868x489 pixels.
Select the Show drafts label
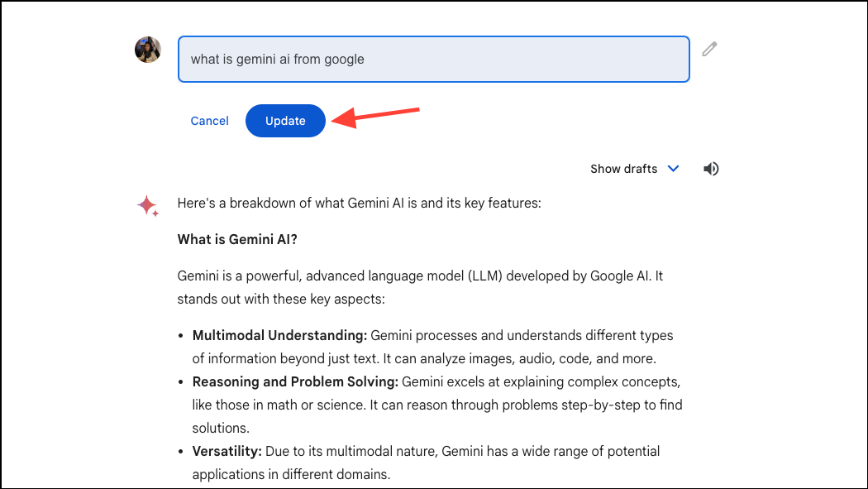point(623,169)
